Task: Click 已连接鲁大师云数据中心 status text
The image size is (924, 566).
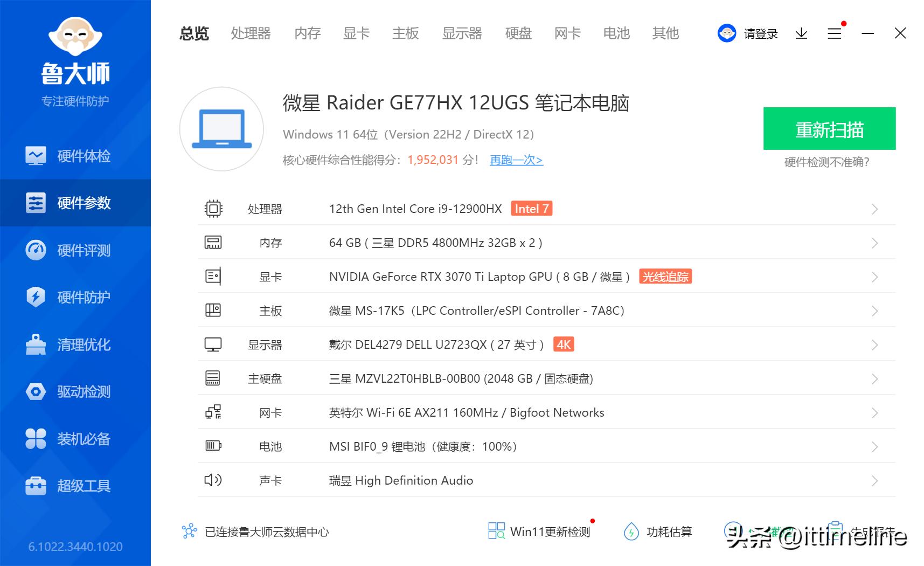Action: click(x=267, y=532)
